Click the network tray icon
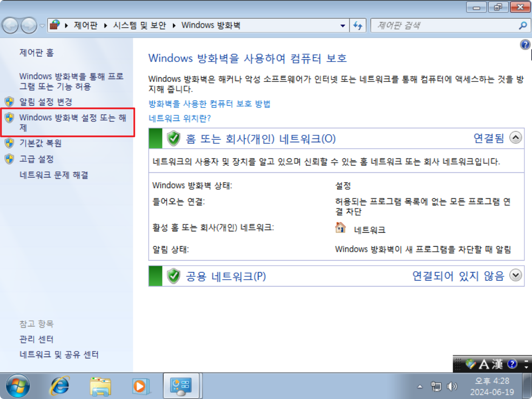Screen dimensions: 532x399 436,386
